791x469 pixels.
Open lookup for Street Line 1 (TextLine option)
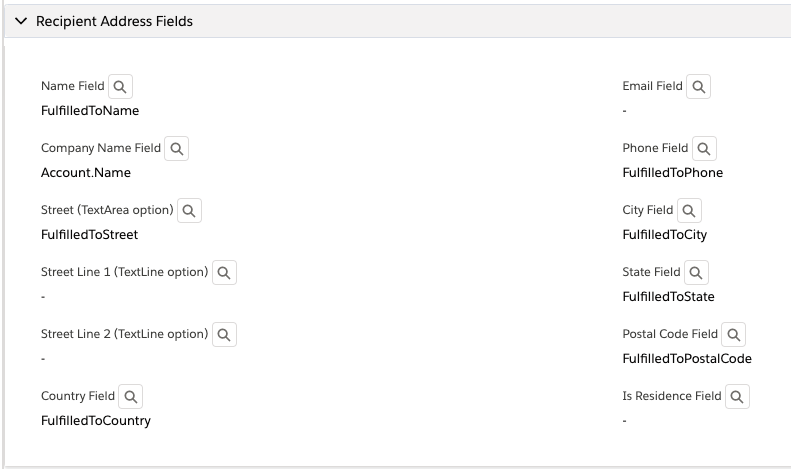coord(224,273)
